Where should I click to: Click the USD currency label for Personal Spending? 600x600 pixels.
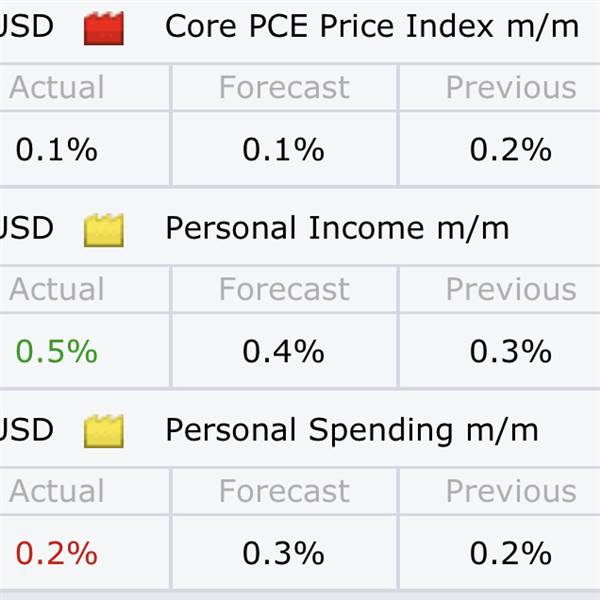(x=26, y=430)
